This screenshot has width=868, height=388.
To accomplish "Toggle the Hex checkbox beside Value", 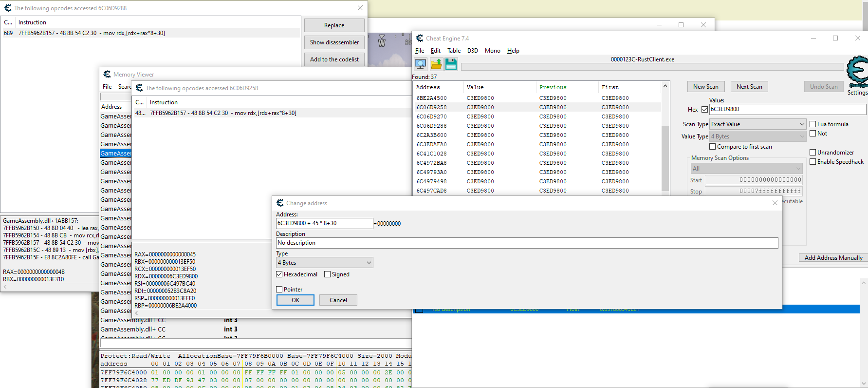I will 704,109.
